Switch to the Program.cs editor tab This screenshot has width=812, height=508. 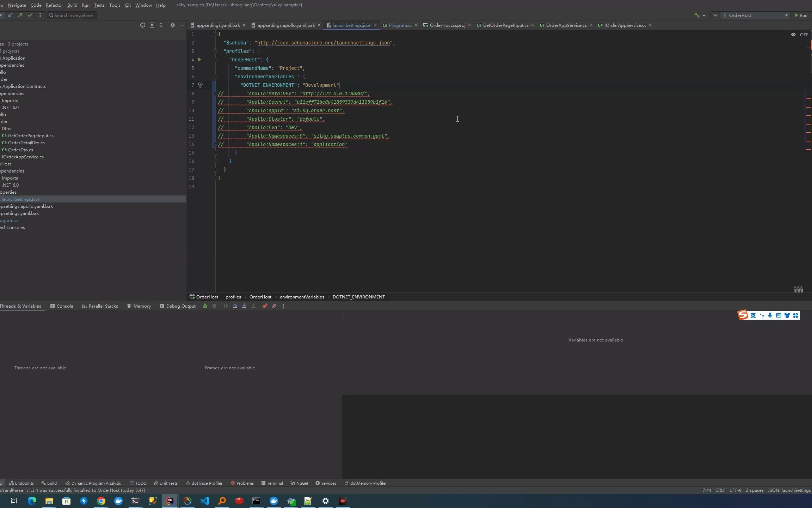tap(400, 25)
